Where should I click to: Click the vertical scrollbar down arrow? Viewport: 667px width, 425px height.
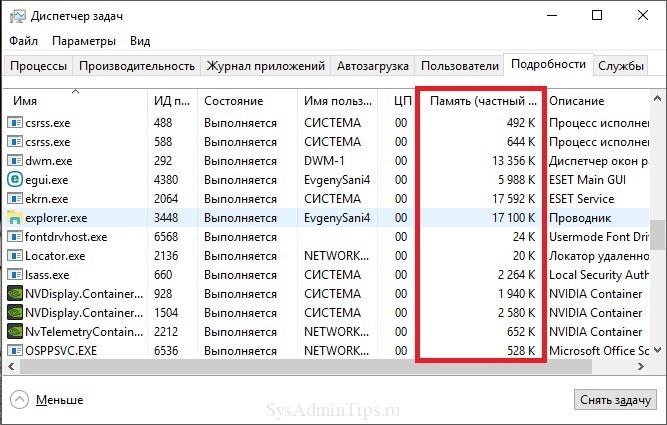658,351
